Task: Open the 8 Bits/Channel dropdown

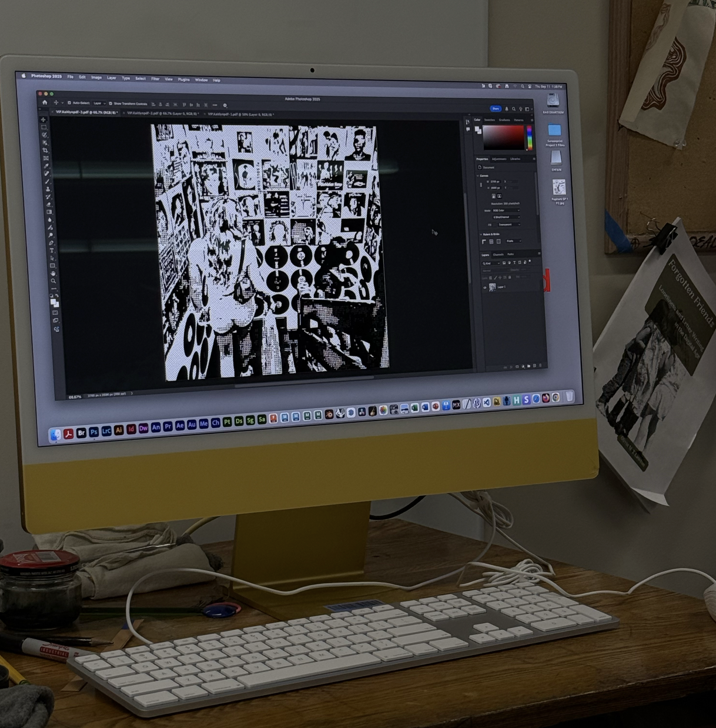Action: (507, 217)
